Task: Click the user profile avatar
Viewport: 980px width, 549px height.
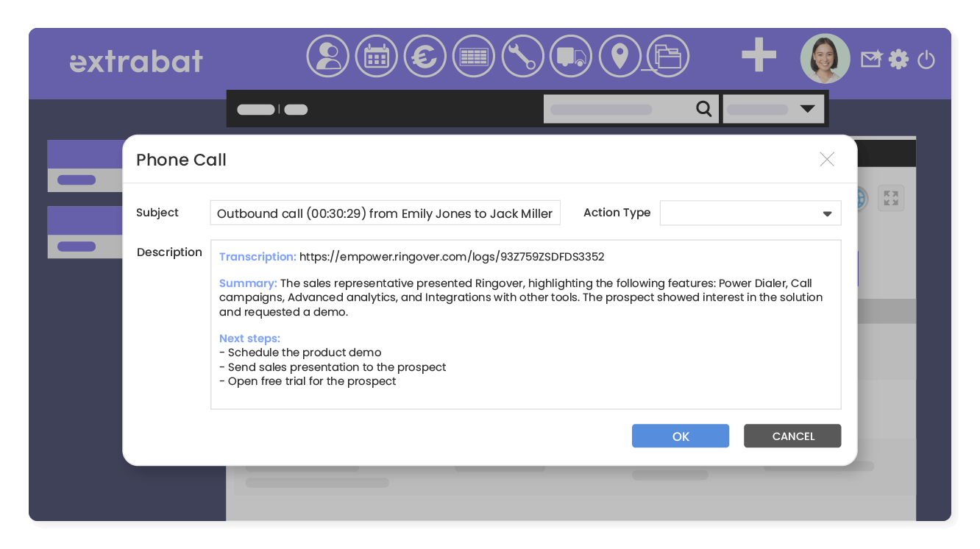Action: click(825, 58)
